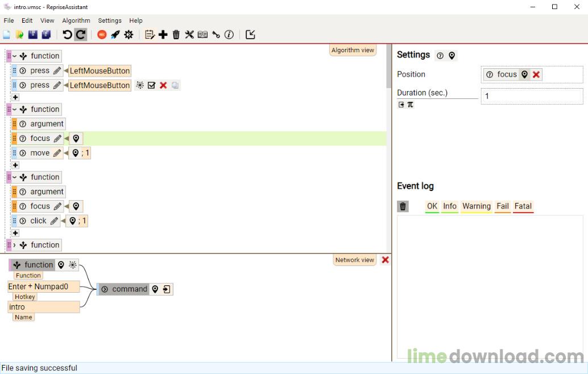The image size is (588, 374).
Task: Click the wrench and screwdriver tools icon
Action: pyautogui.click(x=189, y=35)
